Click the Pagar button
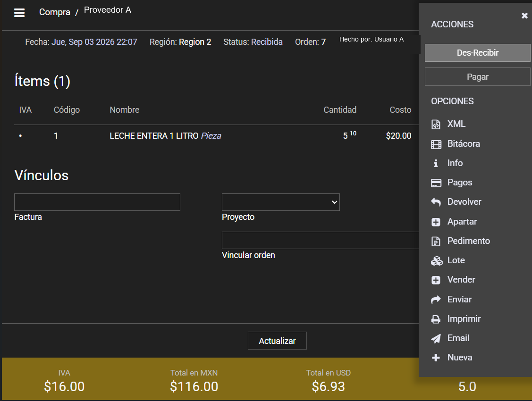Image resolution: width=532 pixels, height=401 pixels. click(477, 77)
